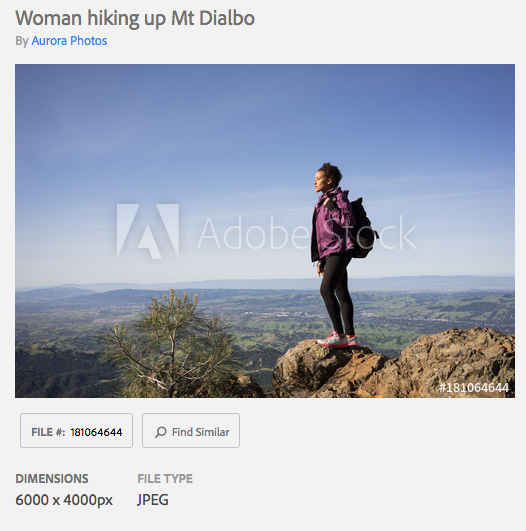Click the woman's black backpack in photo
This screenshot has width=526, height=531.
[x=362, y=230]
